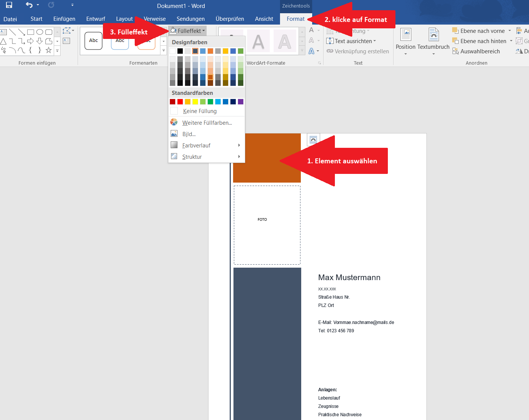529x420 pixels.
Task: Expand Farbverlauf submenu
Action: click(207, 146)
